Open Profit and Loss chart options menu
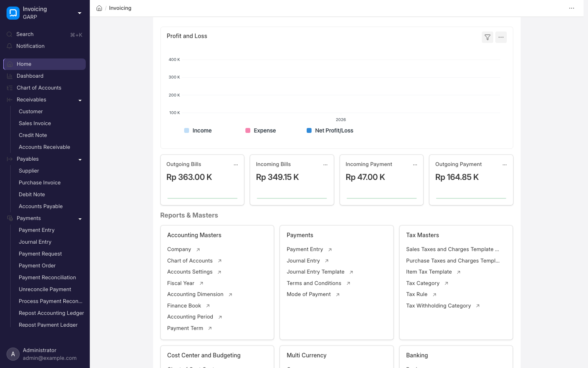This screenshot has height=368, width=588. tap(501, 37)
